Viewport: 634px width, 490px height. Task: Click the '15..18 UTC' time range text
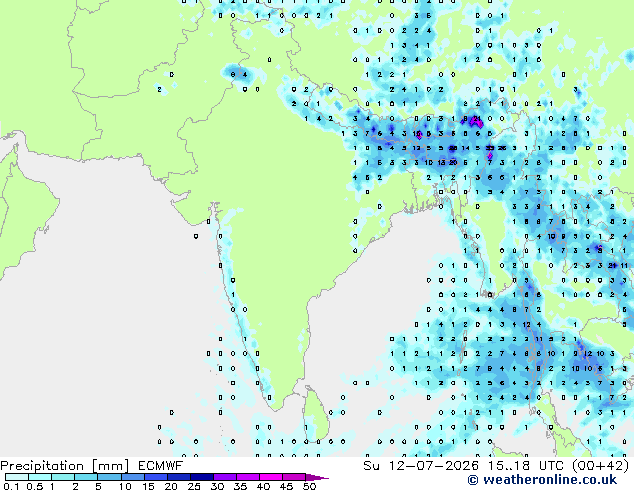tap(527, 466)
